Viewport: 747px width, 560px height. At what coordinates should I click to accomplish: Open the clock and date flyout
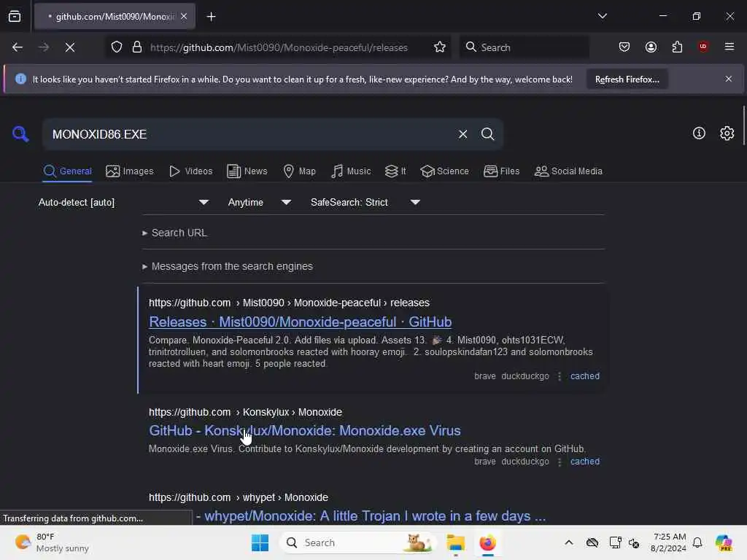[x=668, y=542]
